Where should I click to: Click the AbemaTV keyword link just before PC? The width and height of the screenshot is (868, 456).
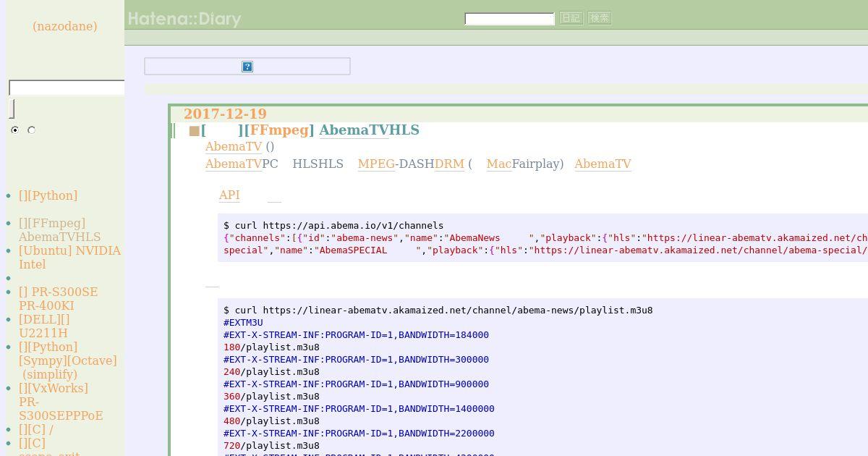point(234,164)
